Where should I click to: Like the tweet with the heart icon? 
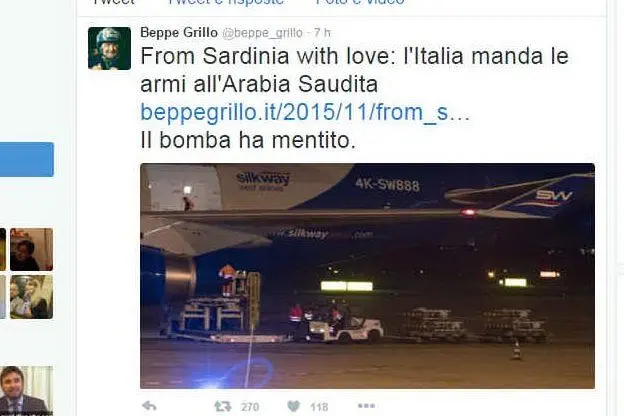tap(294, 406)
